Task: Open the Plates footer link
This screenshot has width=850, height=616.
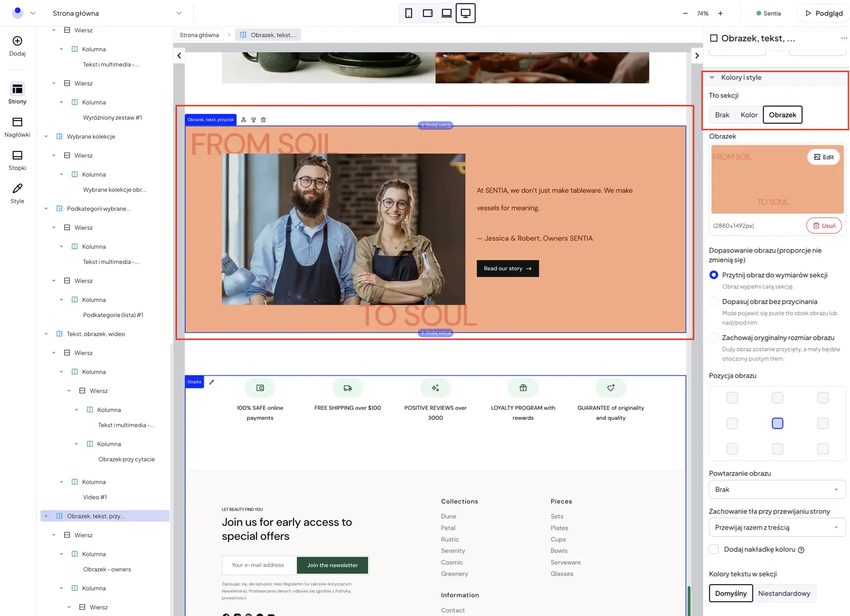Action: point(559,528)
